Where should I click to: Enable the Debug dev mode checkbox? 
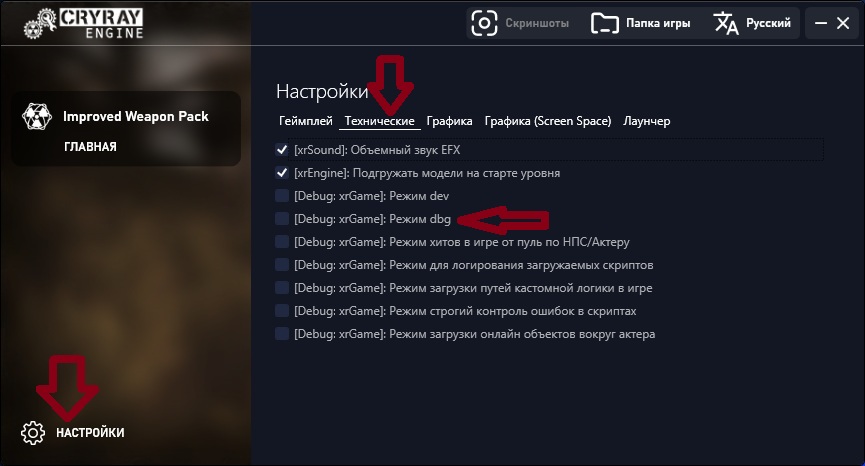282,196
